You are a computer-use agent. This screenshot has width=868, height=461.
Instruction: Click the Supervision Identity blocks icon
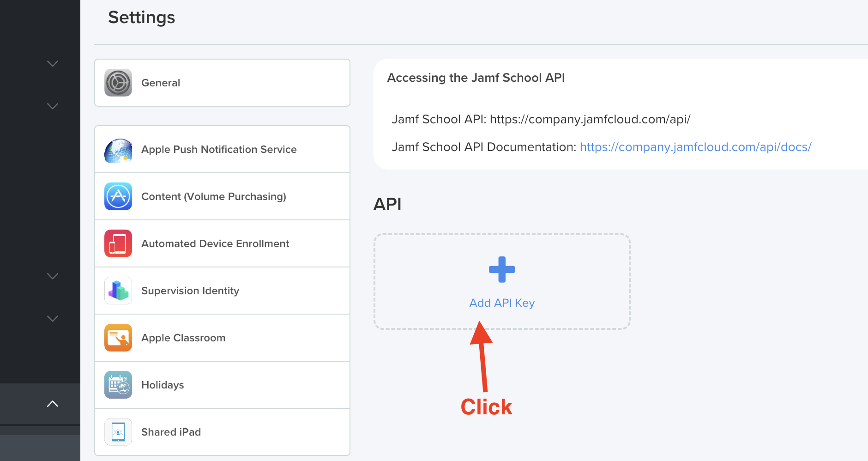point(118,291)
